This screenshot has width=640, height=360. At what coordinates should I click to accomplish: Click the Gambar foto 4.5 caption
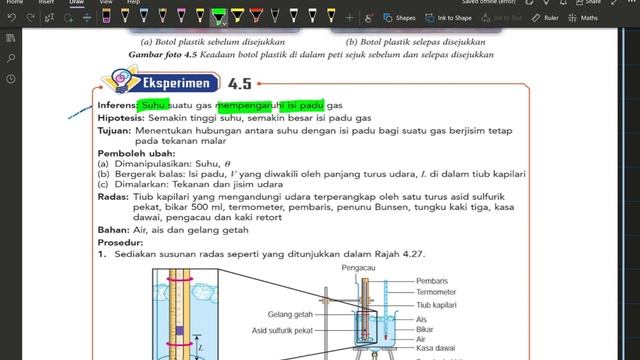[x=311, y=55]
